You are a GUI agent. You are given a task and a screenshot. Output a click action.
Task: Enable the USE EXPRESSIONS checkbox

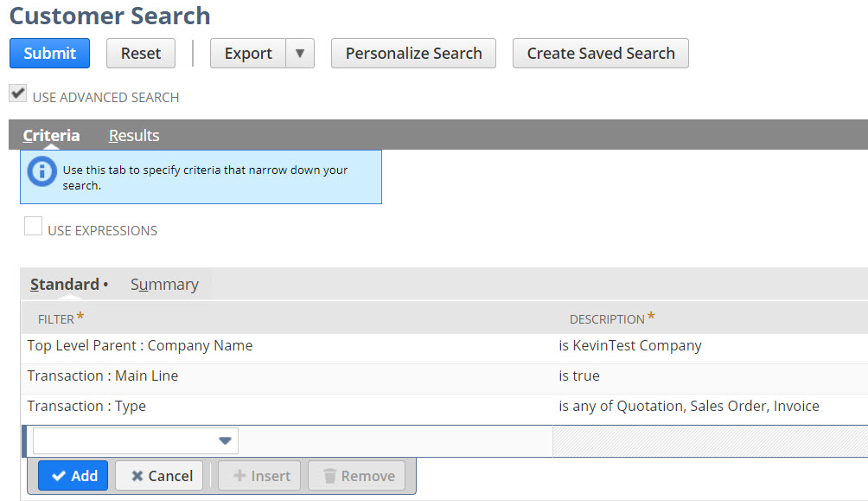tap(33, 225)
